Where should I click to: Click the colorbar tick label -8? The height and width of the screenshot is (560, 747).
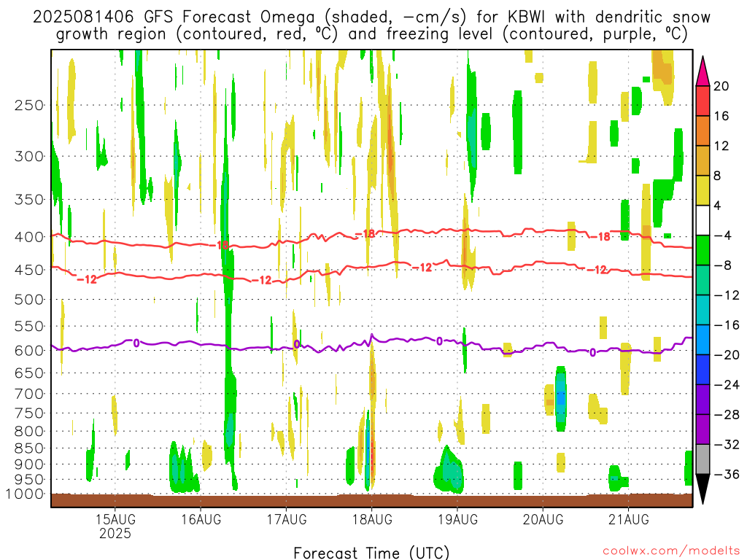(x=723, y=265)
